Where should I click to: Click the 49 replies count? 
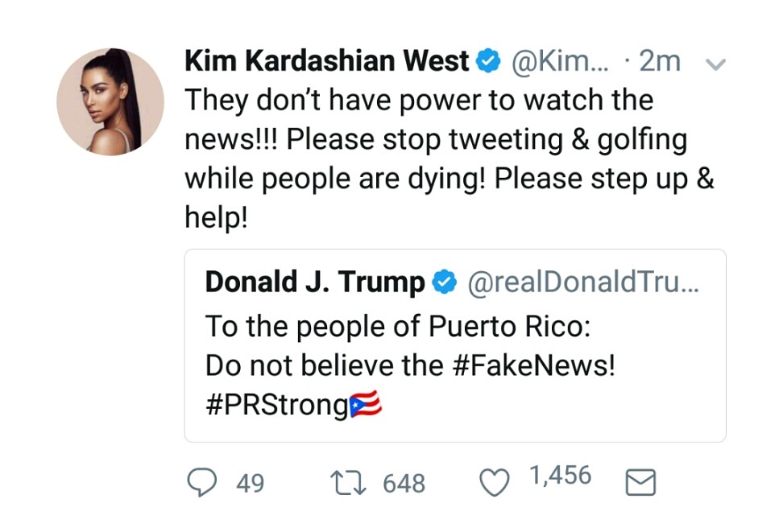pyautogui.click(x=251, y=483)
